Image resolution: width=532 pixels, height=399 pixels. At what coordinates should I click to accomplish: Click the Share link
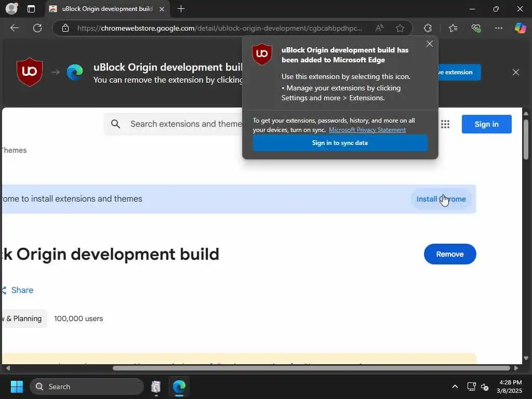point(18,290)
